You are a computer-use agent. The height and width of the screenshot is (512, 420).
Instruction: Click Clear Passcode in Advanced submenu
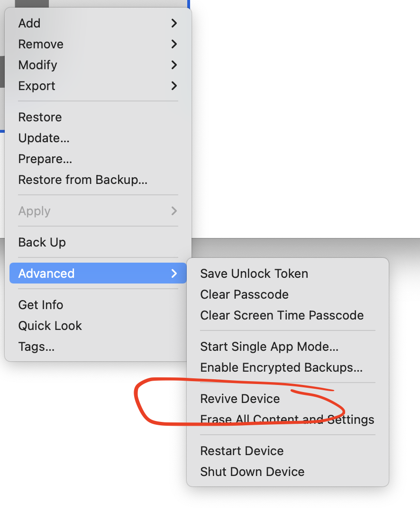(245, 294)
